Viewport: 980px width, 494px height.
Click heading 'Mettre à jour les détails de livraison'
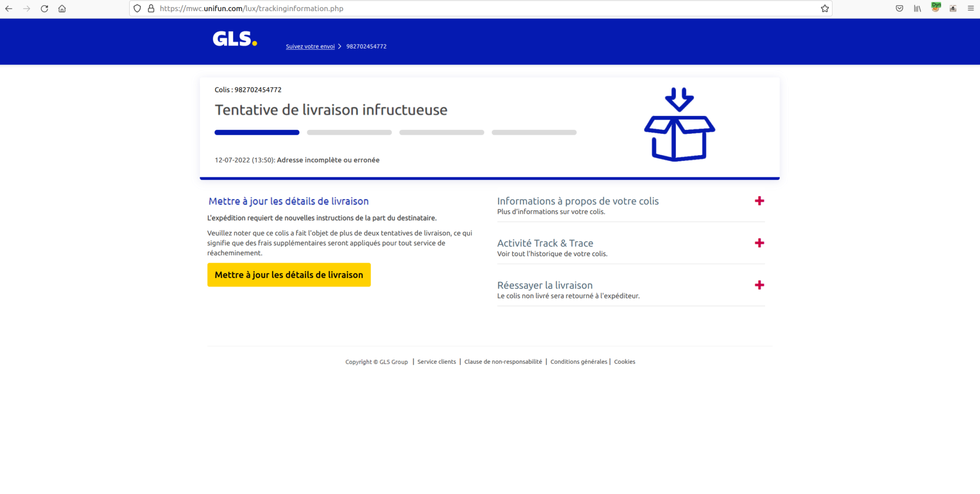click(288, 201)
